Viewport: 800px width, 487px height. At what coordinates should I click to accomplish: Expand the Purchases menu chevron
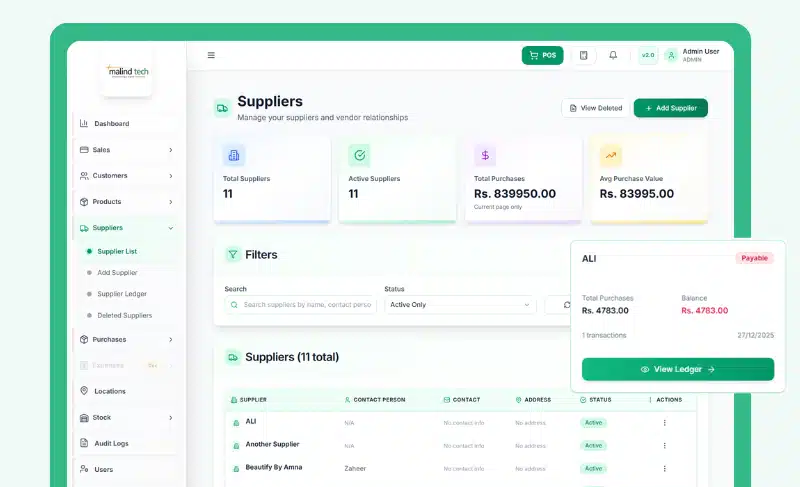[170, 340]
